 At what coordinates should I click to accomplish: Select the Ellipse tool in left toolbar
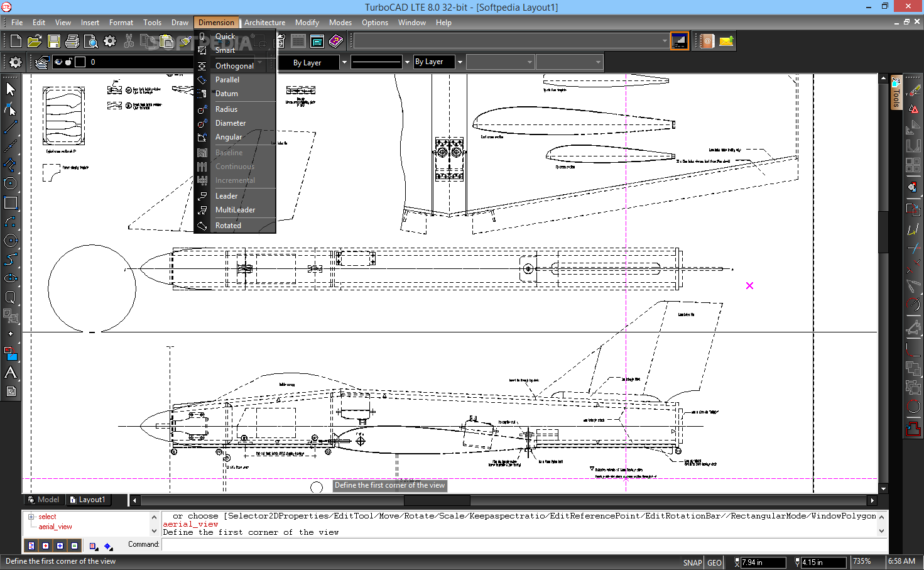pos(11,278)
